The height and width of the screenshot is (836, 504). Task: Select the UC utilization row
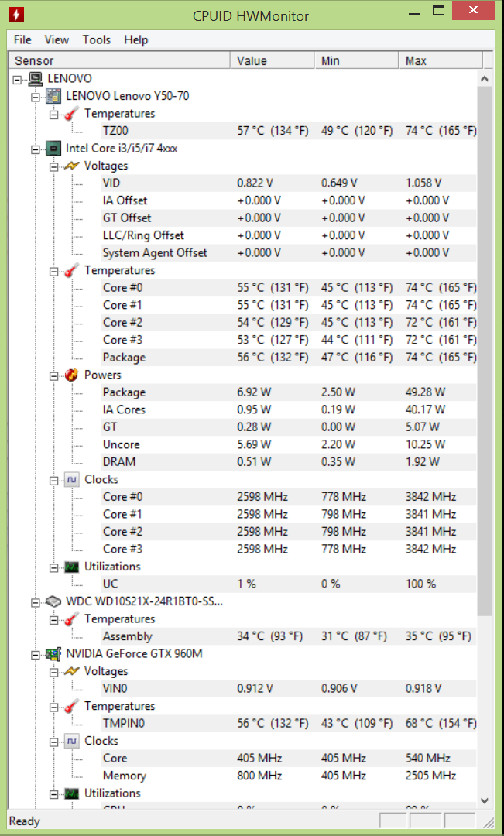point(288,584)
